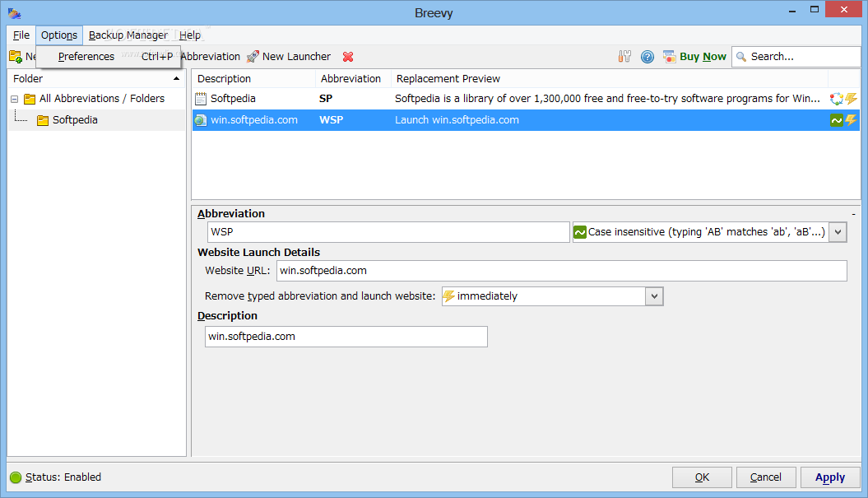The width and height of the screenshot is (868, 498).
Task: Close the Options menu
Action: pyautogui.click(x=59, y=35)
